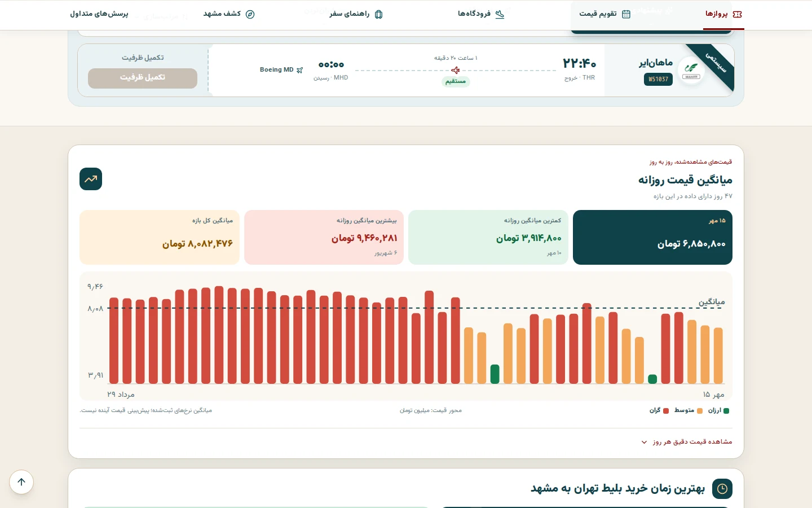Click the plane icon on flight route line
812x508 pixels.
[x=456, y=70]
